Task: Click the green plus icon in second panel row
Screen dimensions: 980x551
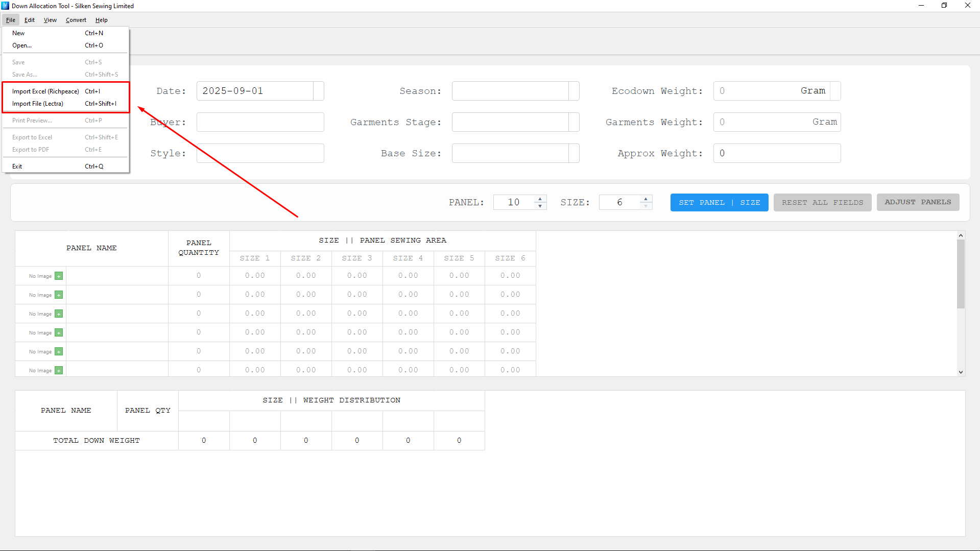Action: (x=59, y=295)
